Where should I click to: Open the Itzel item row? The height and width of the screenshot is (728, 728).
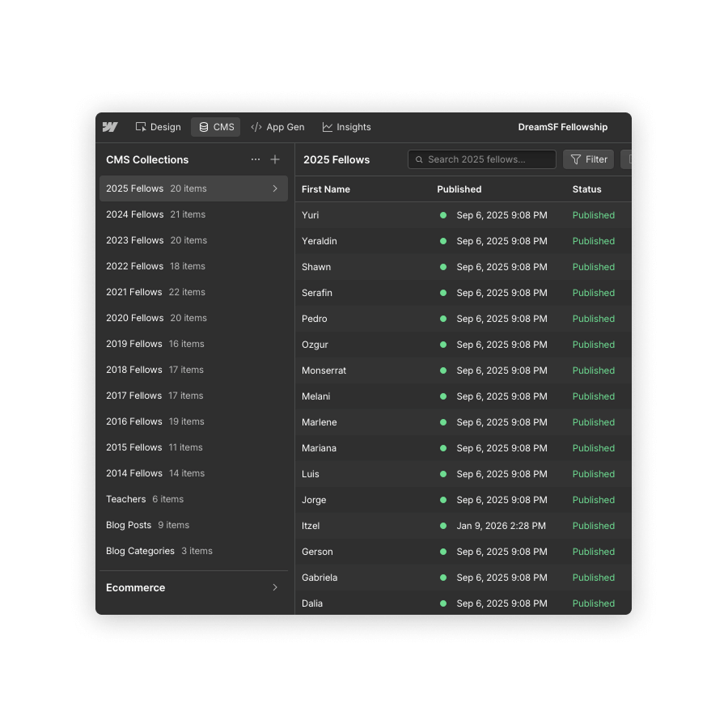[463, 526]
